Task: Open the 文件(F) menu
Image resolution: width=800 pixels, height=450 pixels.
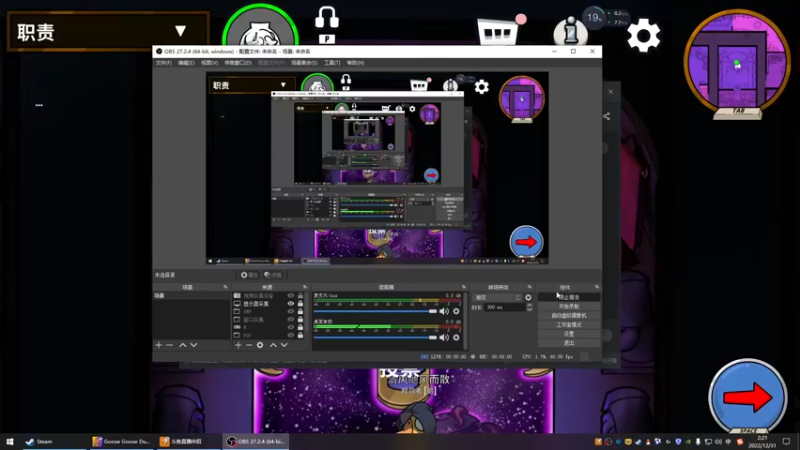Action: tap(164, 63)
